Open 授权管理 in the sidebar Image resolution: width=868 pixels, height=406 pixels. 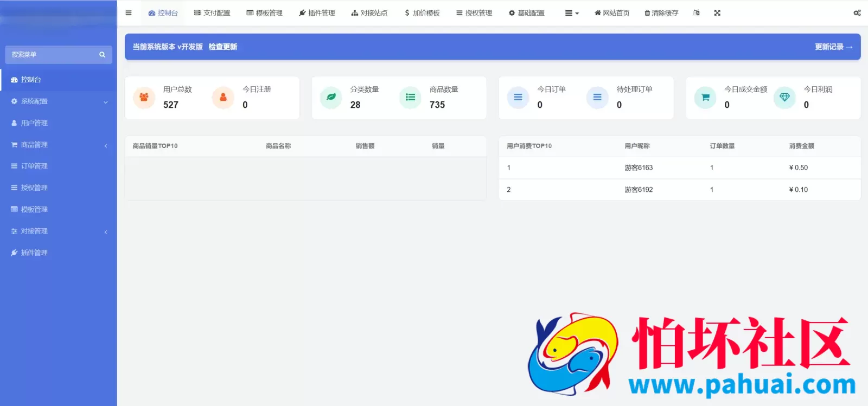(59, 188)
